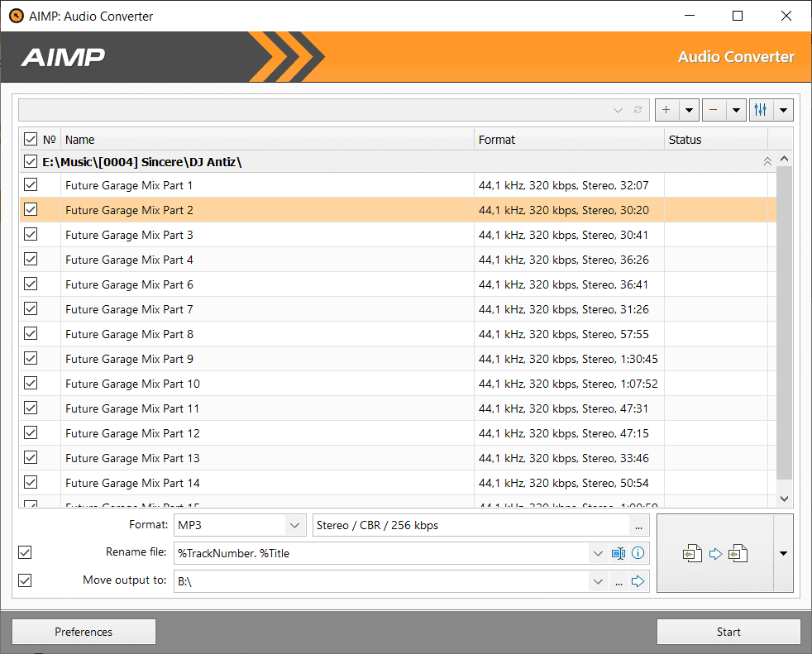The height and width of the screenshot is (654, 812).
Task: Click the file list vertical scrollbar thumb
Action: [x=784, y=322]
